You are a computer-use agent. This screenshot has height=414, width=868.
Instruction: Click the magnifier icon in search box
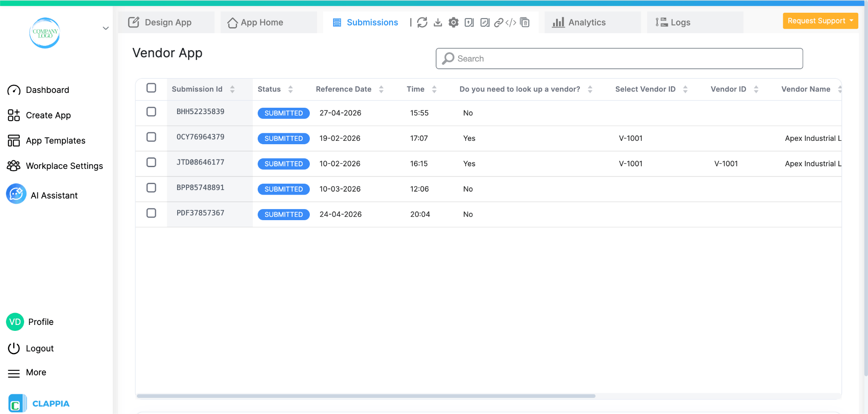tap(448, 59)
